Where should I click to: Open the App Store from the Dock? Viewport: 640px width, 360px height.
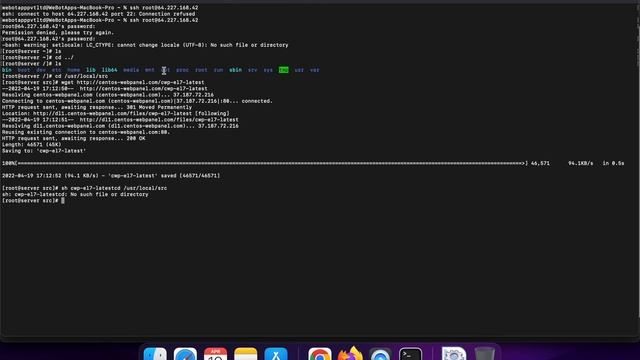pos(276,354)
